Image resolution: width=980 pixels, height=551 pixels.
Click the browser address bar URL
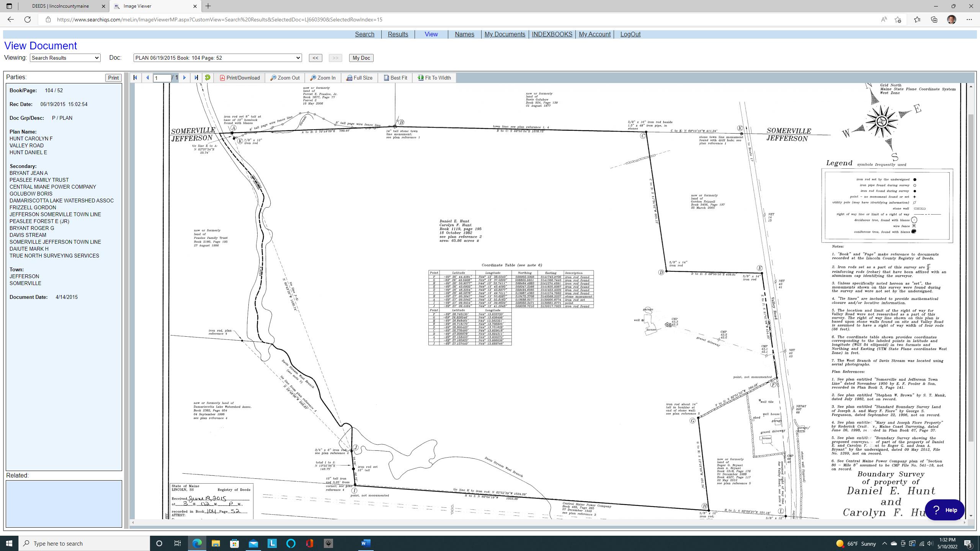click(x=219, y=20)
